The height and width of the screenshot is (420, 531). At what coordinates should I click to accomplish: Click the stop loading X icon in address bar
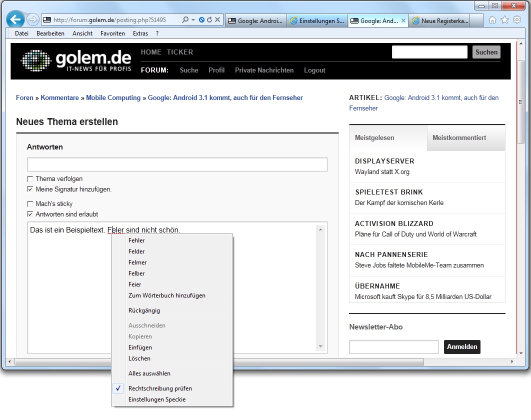tap(217, 20)
